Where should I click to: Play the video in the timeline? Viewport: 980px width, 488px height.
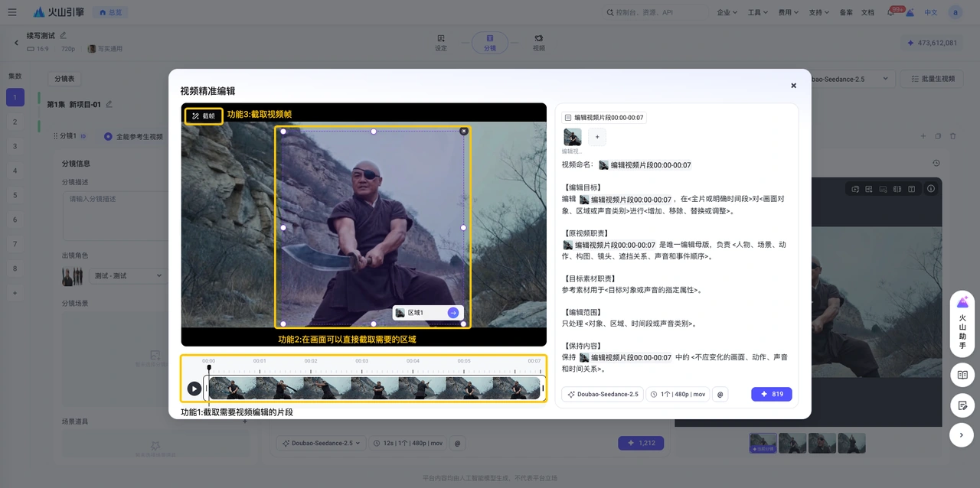pos(194,389)
